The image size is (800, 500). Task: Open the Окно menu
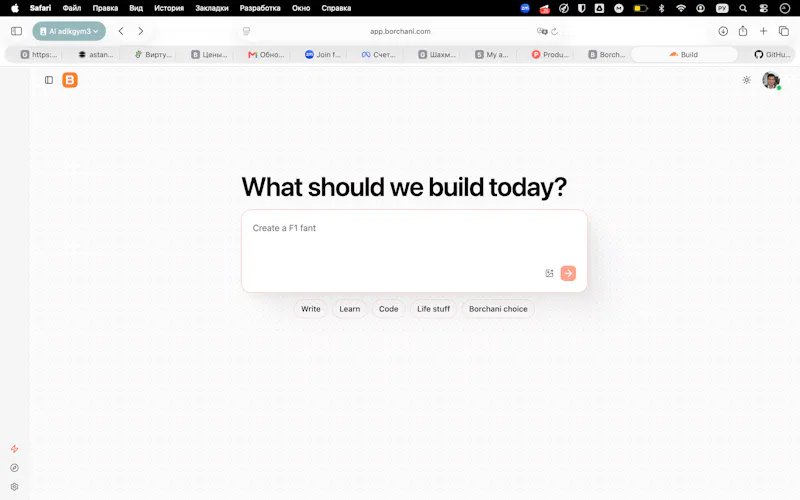301,8
